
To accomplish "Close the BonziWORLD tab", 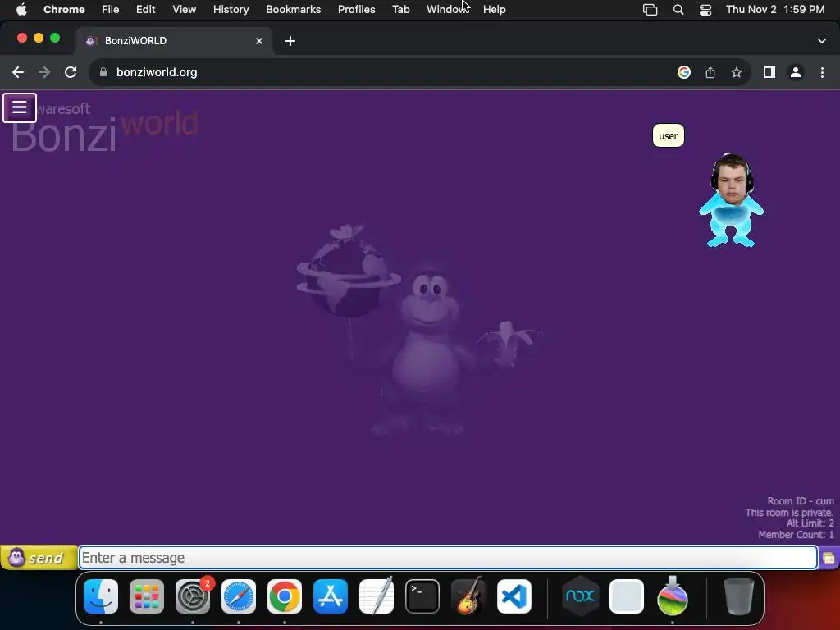I will pos(259,41).
